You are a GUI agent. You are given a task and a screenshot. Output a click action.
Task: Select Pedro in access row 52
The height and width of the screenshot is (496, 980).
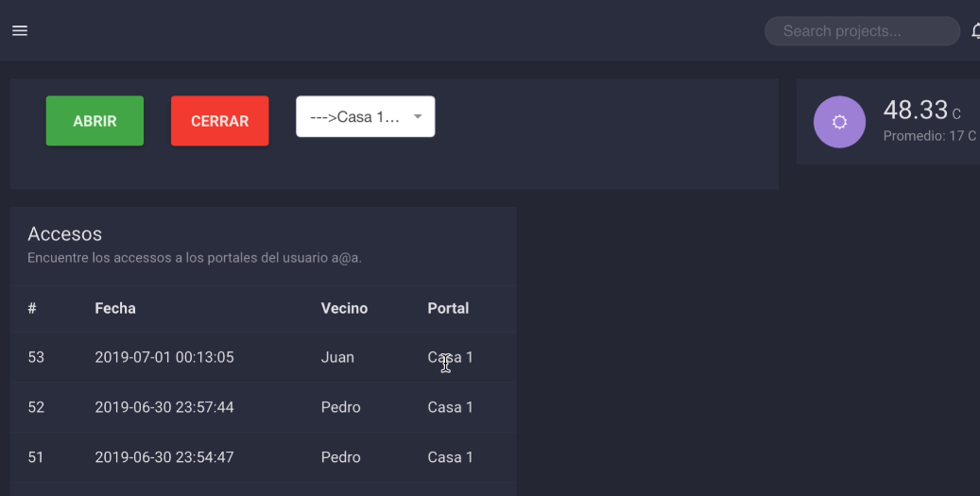340,407
